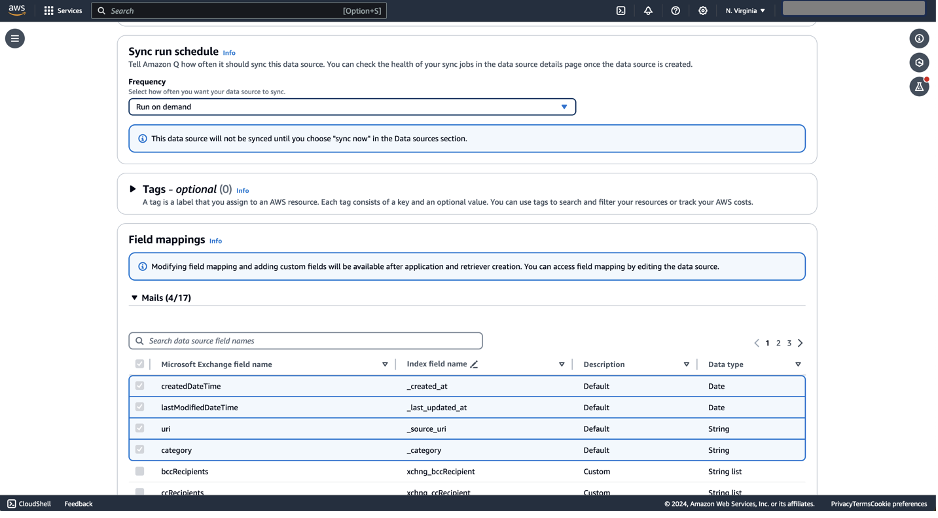Select the _created_at index field cell
The height and width of the screenshot is (518, 938).
pos(427,386)
